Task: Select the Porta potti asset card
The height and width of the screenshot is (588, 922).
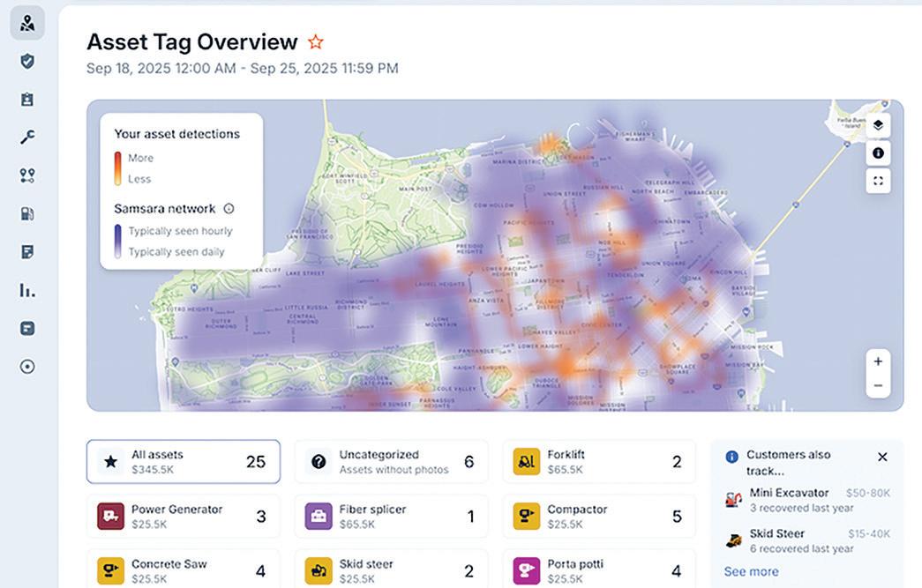Action: pyautogui.click(x=599, y=569)
